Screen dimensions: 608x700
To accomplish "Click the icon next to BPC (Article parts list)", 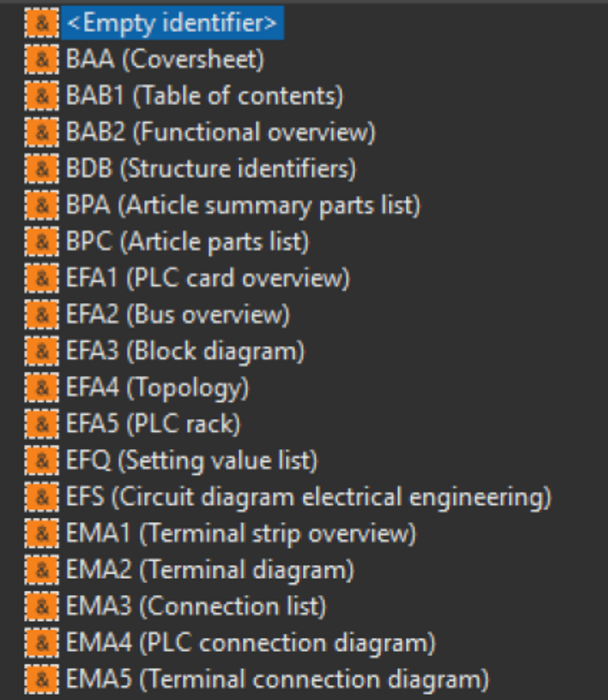I will (x=41, y=242).
